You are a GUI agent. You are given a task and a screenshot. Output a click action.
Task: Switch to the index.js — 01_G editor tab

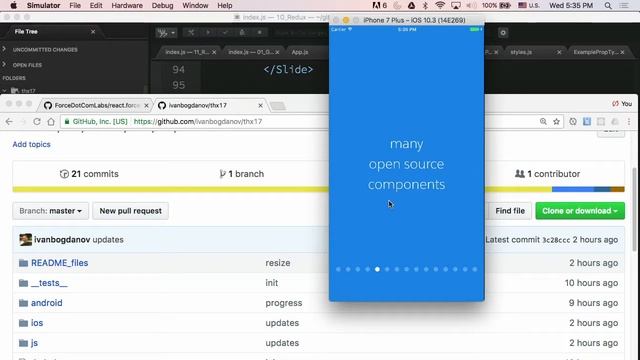point(251,52)
